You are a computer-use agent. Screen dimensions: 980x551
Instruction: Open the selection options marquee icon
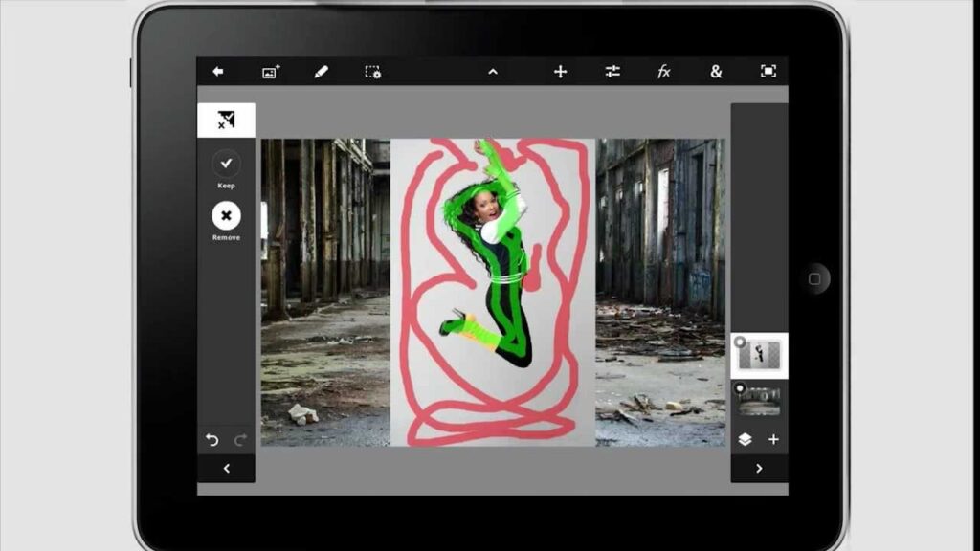[372, 72]
